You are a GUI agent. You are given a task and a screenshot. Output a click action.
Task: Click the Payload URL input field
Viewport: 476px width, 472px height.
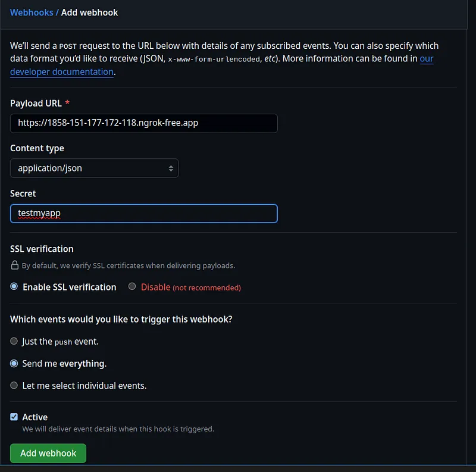pos(143,123)
